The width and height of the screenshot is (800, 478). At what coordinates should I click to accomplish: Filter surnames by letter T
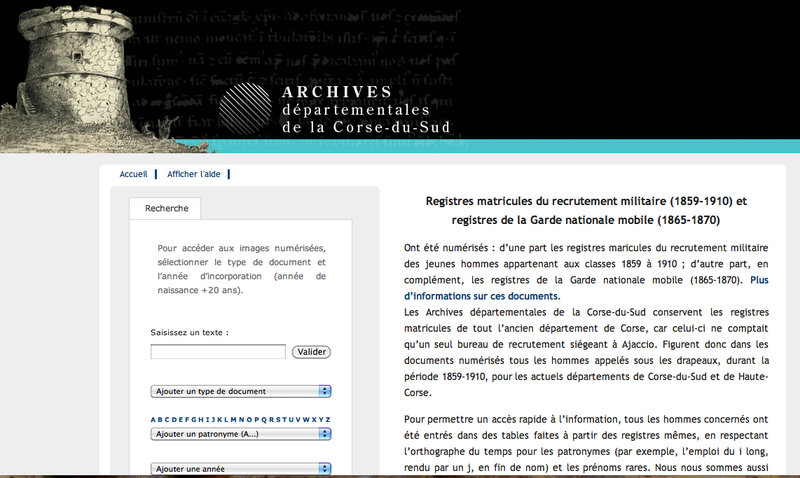point(284,419)
